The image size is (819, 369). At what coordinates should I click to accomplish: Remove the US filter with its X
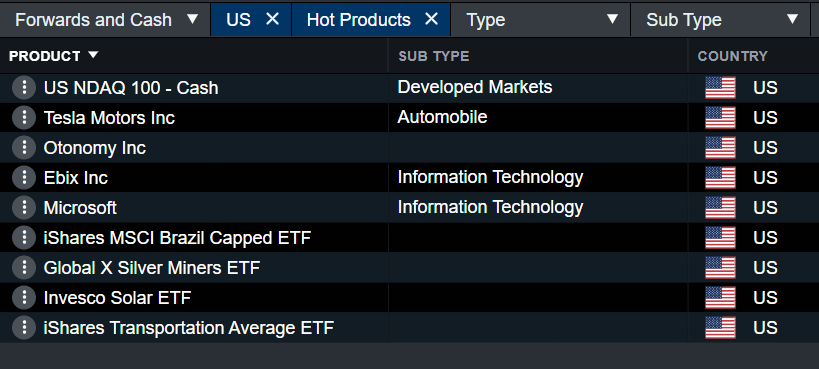coord(273,19)
